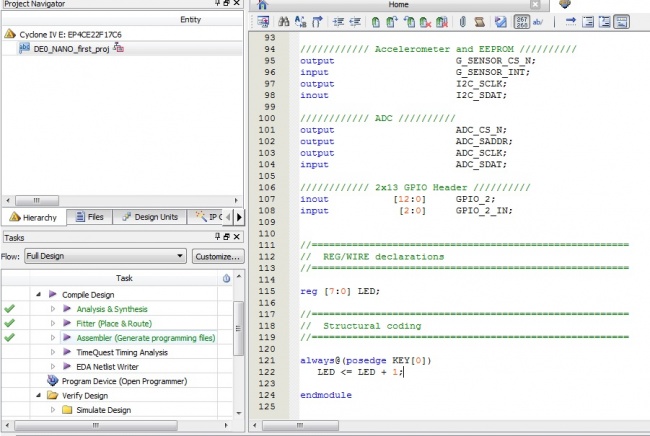Image resolution: width=650 pixels, height=436 pixels.
Task: Open Program Device (Open Programmer)
Action: pos(124,381)
